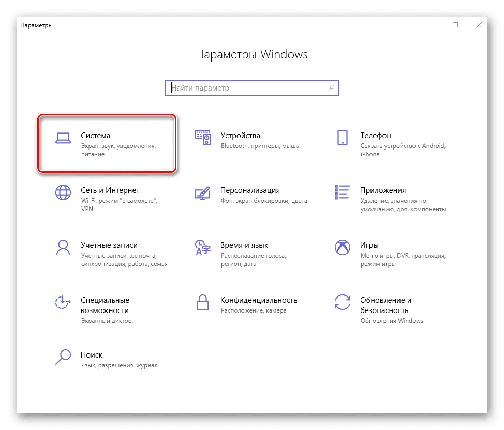504x430 pixels.
Task: Maximize the Параметры window
Action: [455, 25]
